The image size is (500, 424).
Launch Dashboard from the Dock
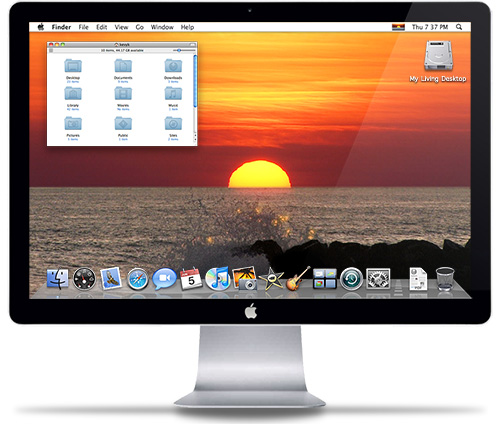click(x=84, y=279)
